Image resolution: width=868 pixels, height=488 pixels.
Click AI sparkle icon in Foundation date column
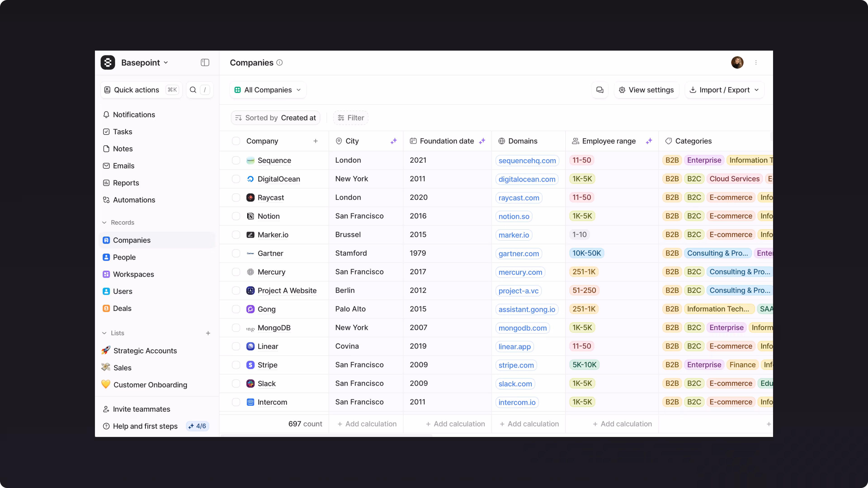(482, 141)
